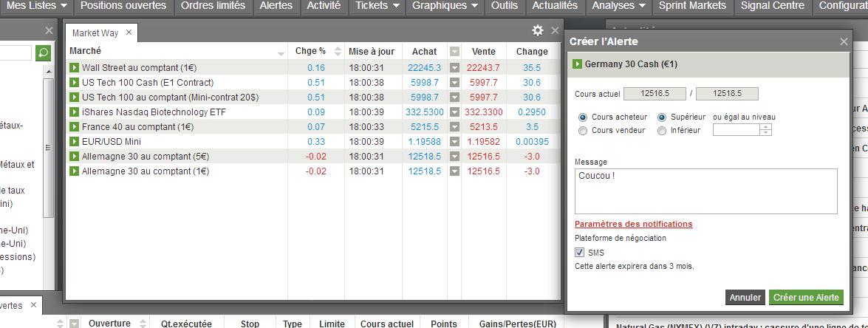The width and height of the screenshot is (868, 328).
Task: Open the column header dropdown between Achat and Vente
Action: tap(454, 52)
